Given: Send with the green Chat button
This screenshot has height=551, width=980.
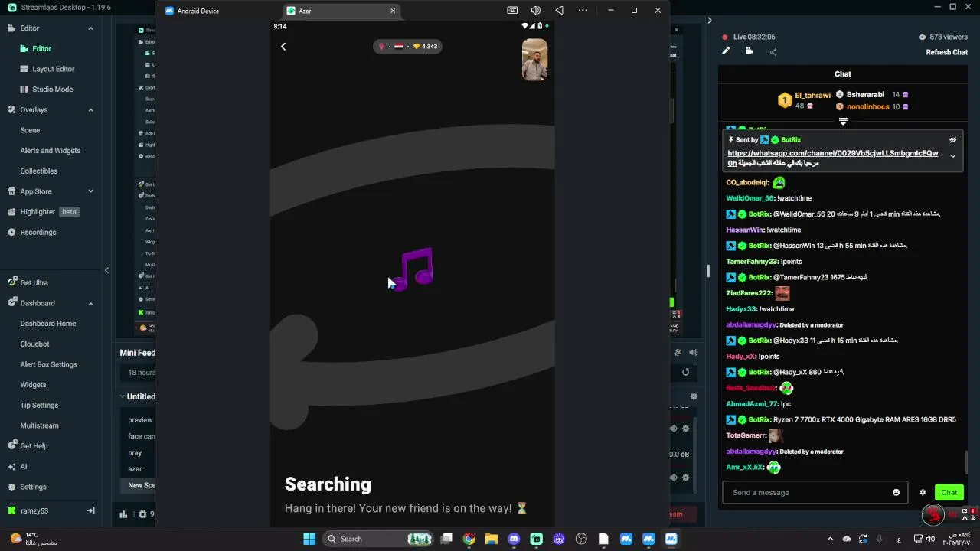Looking at the screenshot, I should 949,492.
